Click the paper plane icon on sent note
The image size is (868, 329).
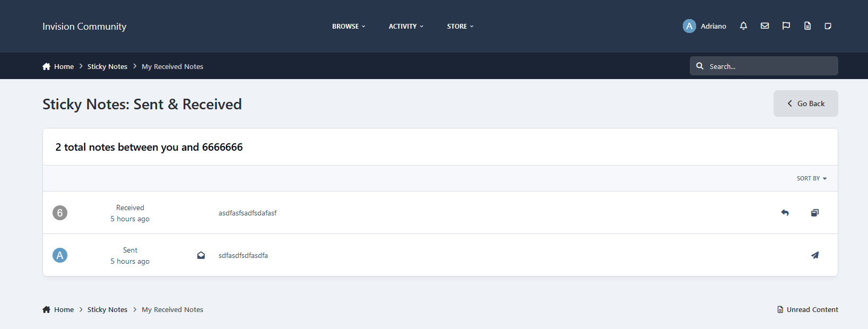pos(814,255)
